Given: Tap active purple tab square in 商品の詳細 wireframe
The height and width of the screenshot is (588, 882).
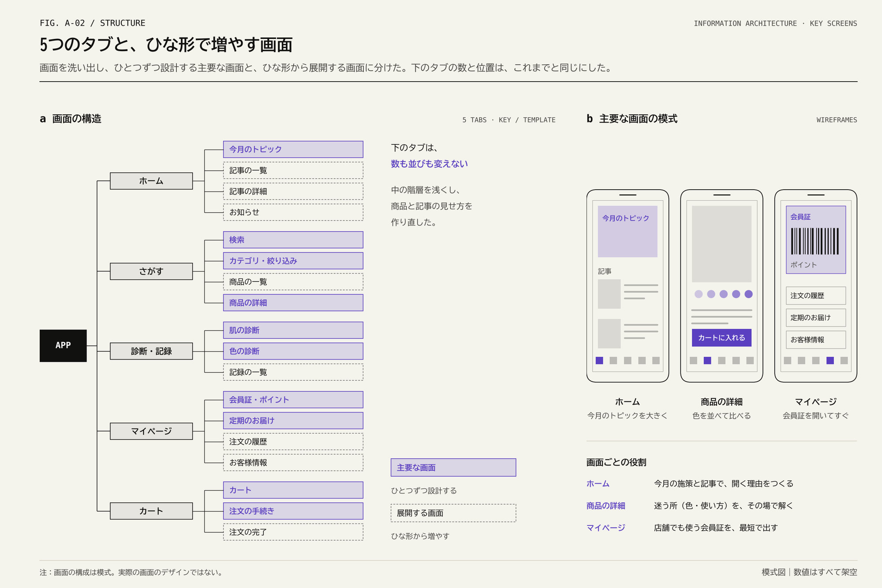Looking at the screenshot, I should pyautogui.click(x=707, y=360).
